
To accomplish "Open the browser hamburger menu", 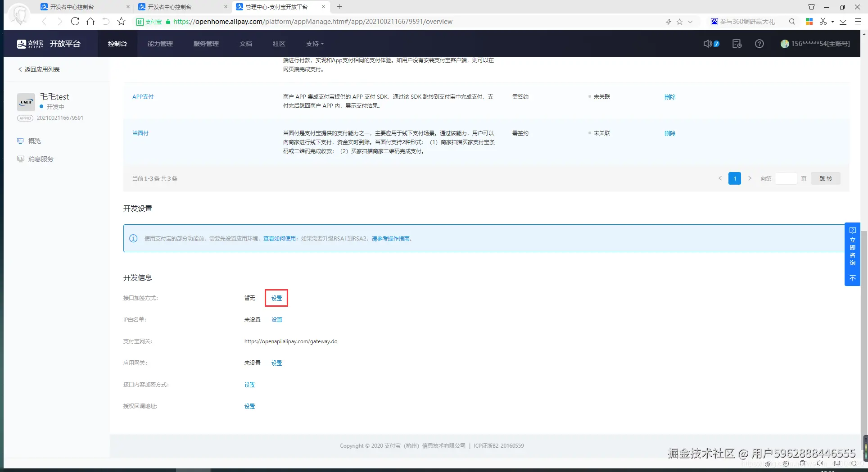I will 858,22.
